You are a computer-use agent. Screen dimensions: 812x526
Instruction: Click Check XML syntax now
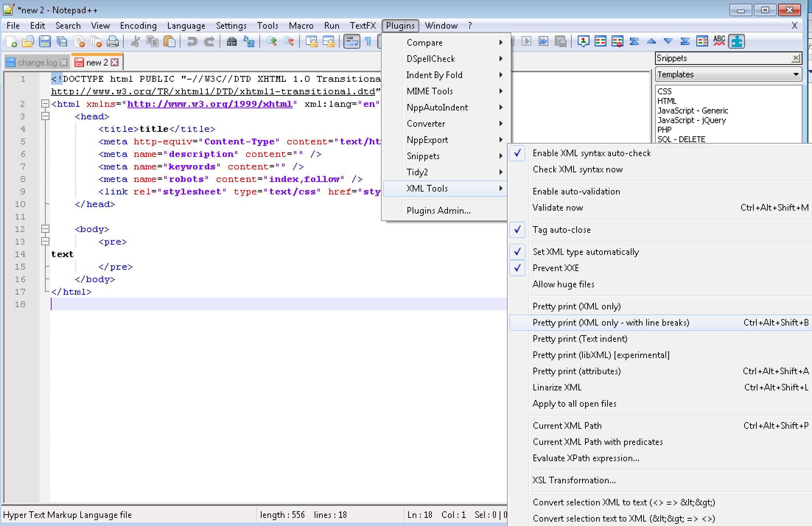coord(661,169)
